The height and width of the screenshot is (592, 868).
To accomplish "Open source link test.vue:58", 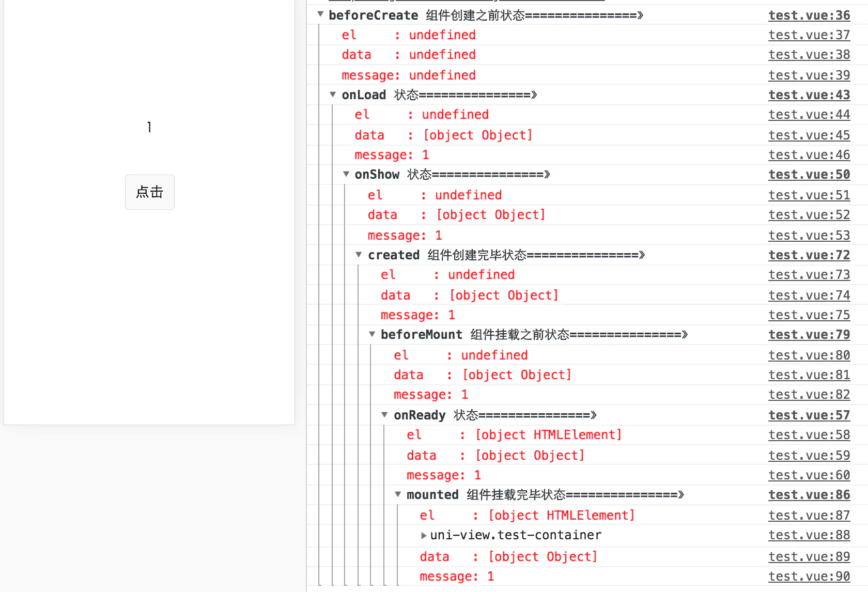I will pyautogui.click(x=809, y=435).
